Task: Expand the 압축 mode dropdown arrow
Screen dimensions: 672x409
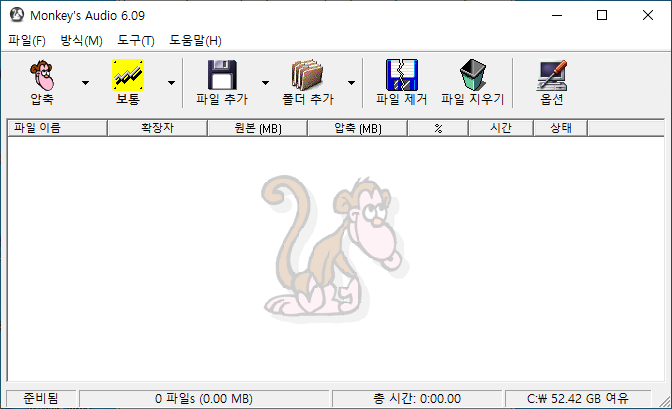Action: tap(85, 83)
